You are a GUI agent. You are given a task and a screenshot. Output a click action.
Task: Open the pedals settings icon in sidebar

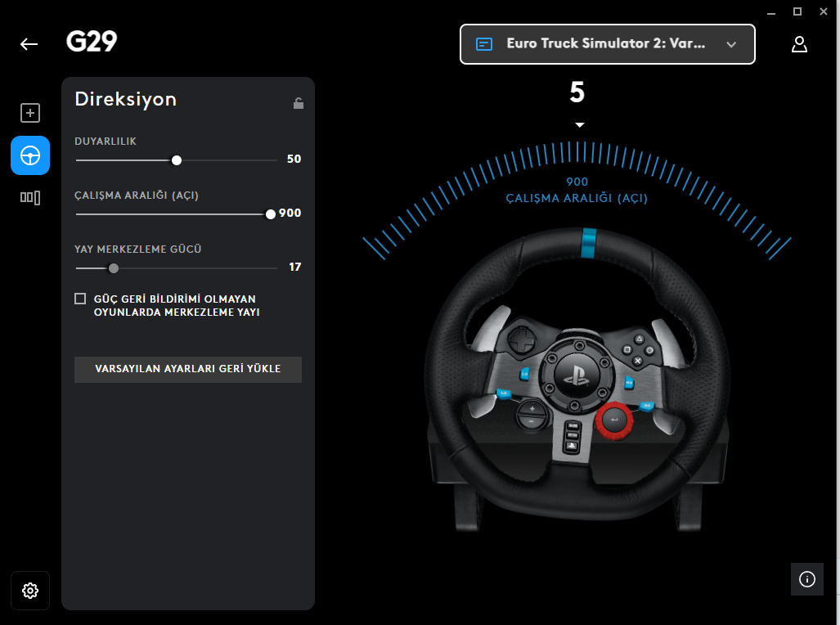pos(30,198)
